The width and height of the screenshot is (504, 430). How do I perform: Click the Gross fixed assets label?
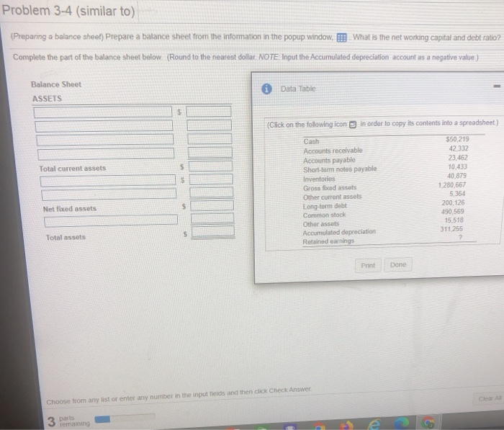click(x=330, y=188)
